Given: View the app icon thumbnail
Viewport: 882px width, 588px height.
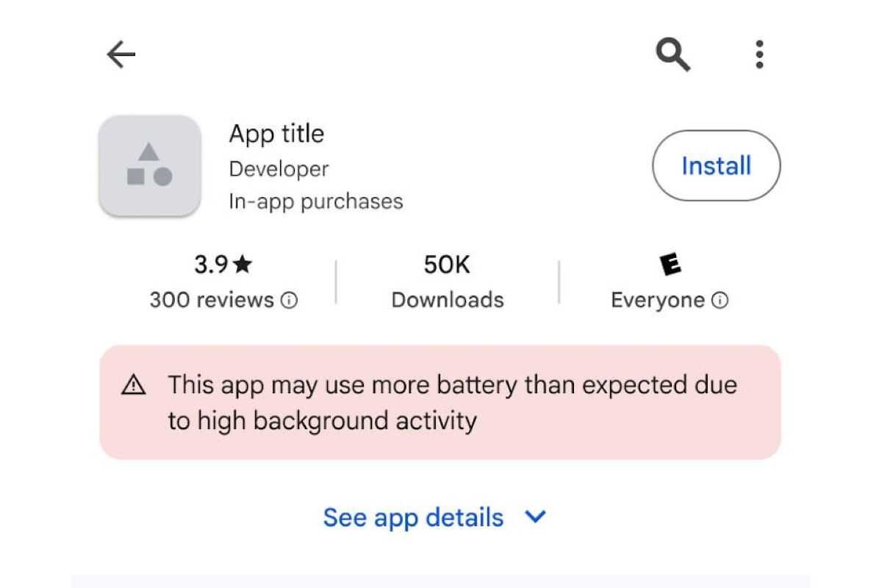Looking at the screenshot, I should click(x=149, y=165).
